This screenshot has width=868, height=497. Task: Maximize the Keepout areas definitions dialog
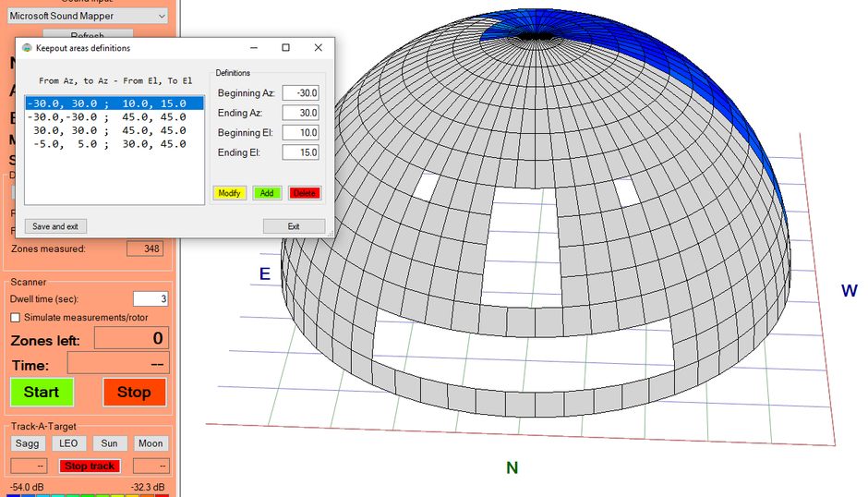point(285,48)
